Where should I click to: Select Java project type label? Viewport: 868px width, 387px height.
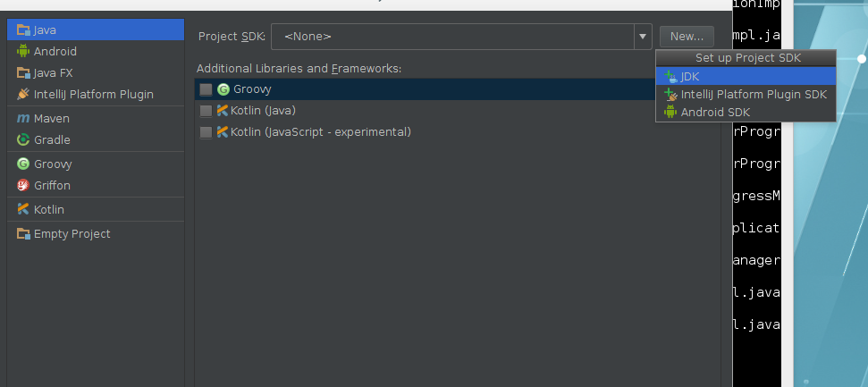pyautogui.click(x=45, y=29)
